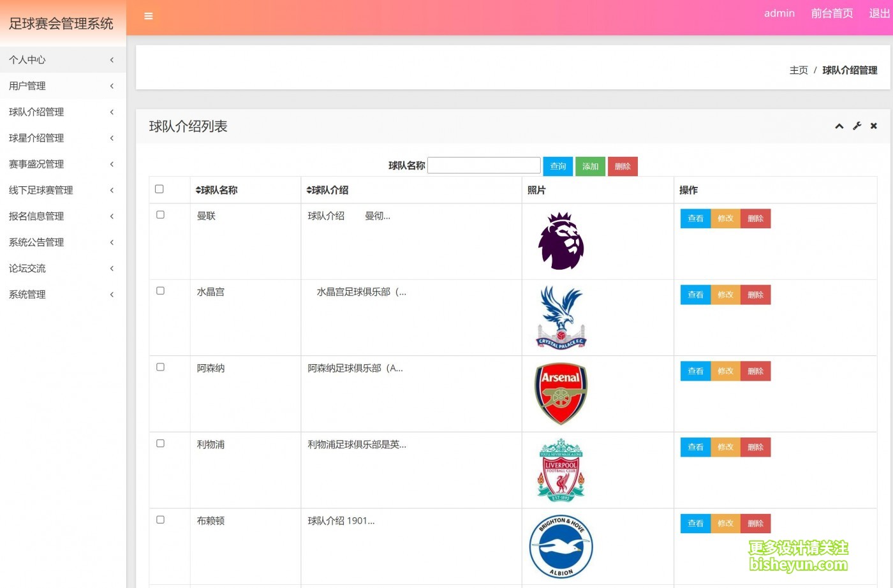Tick the select-all checkbox in table header

click(159, 189)
